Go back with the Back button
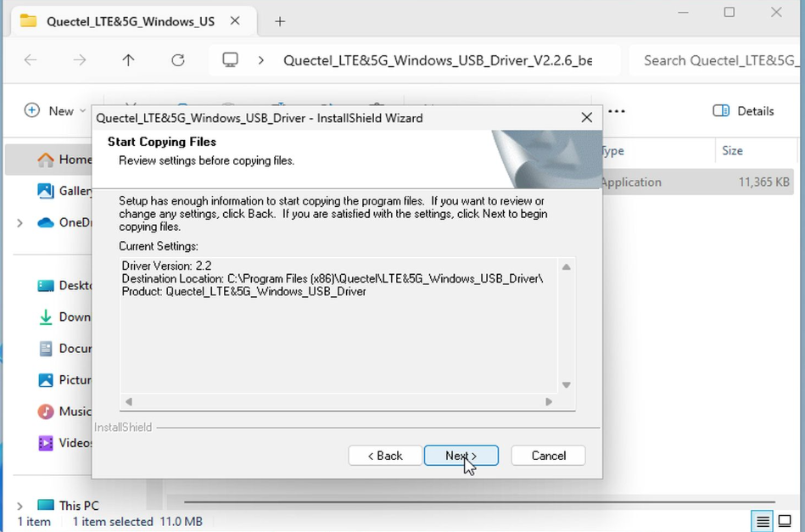Viewport: 805px width, 532px height. pyautogui.click(x=385, y=456)
